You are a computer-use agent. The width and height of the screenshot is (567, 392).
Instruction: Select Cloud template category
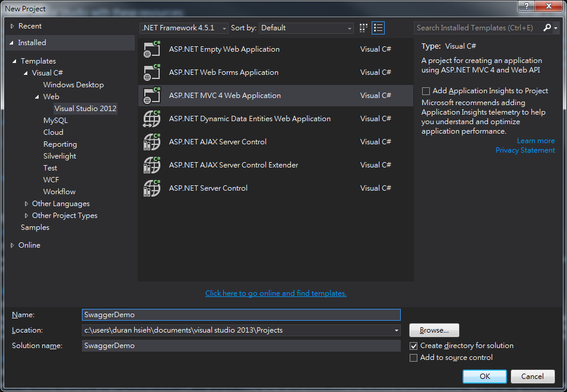[x=53, y=132]
